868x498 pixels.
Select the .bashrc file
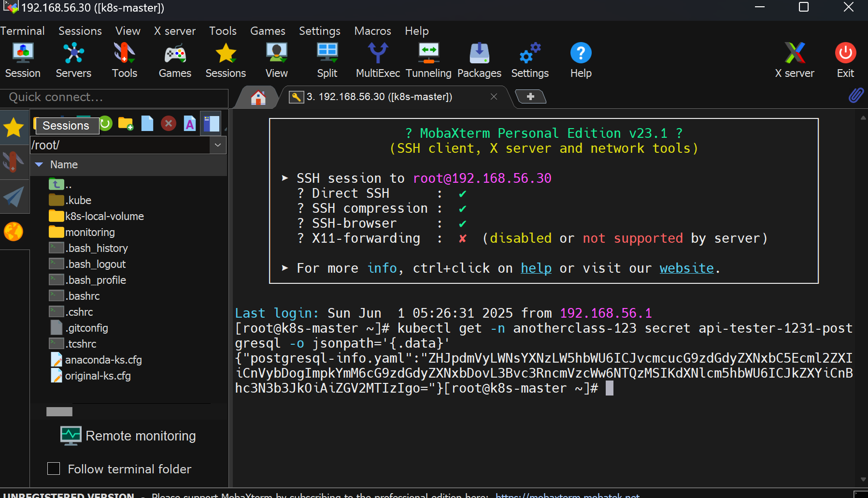coord(75,296)
